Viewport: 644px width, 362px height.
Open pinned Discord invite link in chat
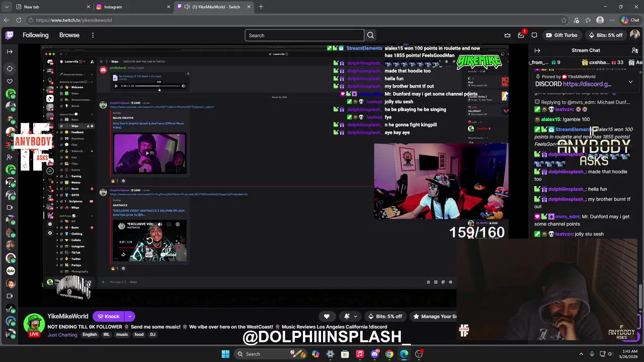coord(587,84)
